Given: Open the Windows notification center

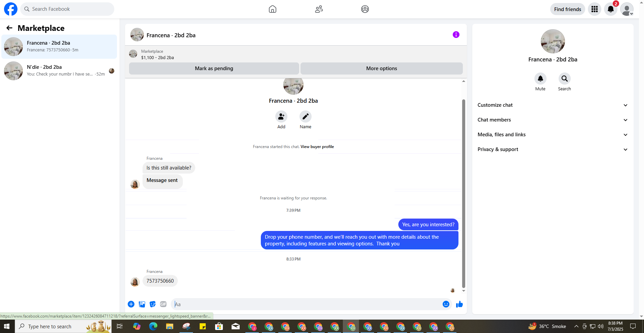Looking at the screenshot, I should click(633, 326).
